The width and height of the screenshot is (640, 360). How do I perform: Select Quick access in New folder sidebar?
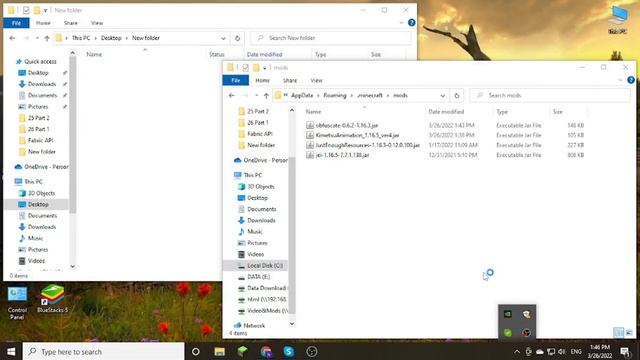[x=40, y=62]
